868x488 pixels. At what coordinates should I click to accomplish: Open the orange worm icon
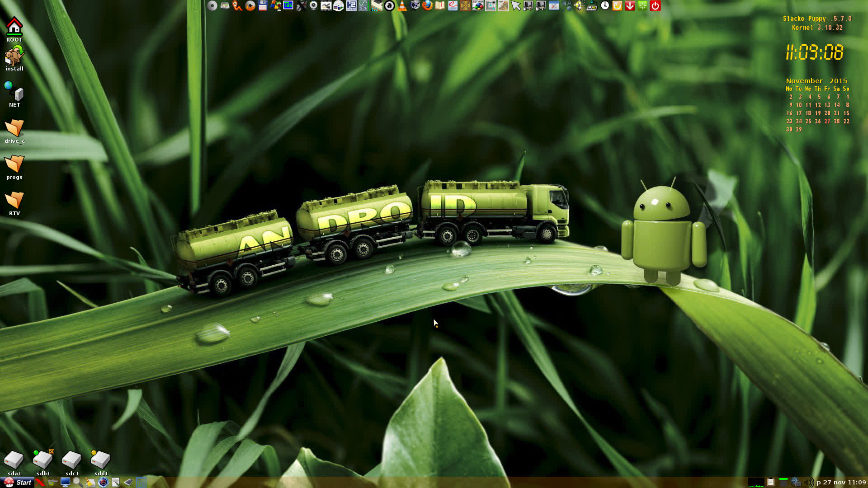(x=237, y=5)
